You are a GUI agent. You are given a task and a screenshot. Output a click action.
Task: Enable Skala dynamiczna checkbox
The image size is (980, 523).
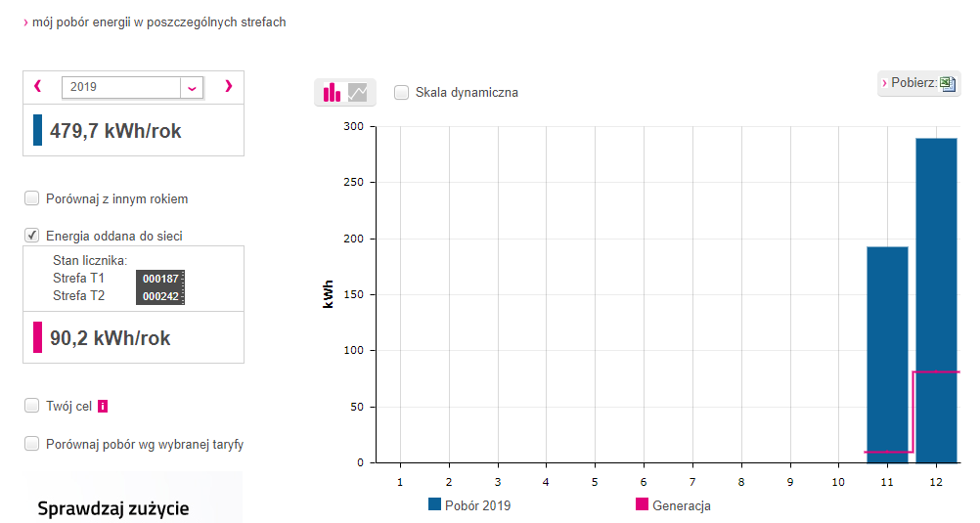401,92
